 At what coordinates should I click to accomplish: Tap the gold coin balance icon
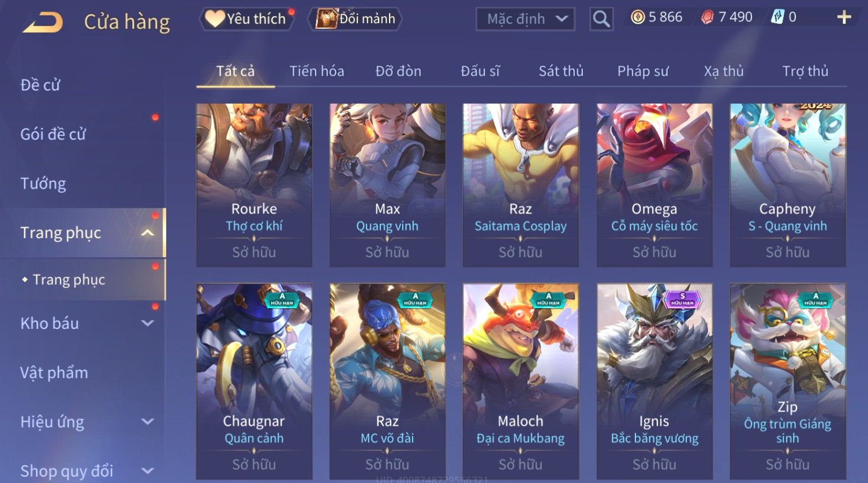(638, 17)
